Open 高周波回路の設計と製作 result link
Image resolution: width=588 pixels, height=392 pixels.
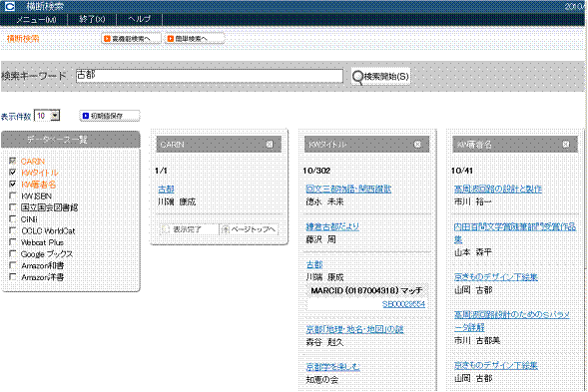498,190
